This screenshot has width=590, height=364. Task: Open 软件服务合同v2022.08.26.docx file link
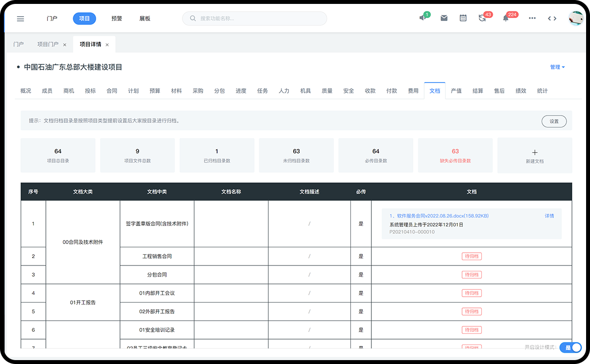439,216
